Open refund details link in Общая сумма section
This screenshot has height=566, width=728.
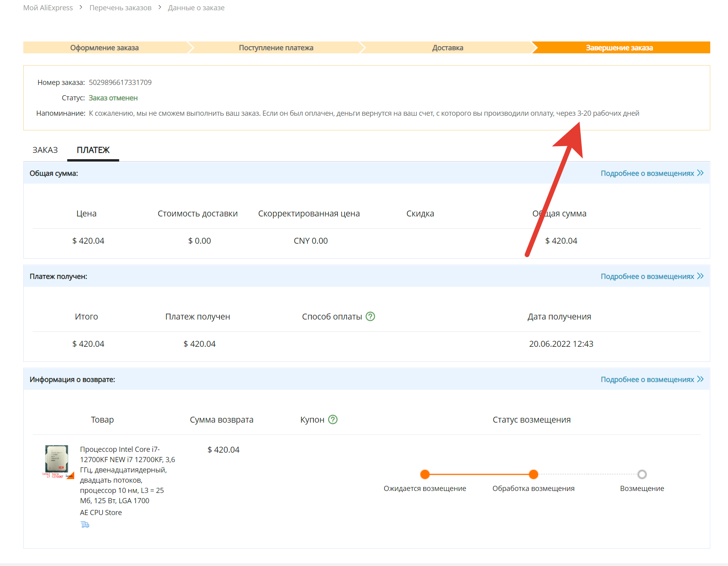click(x=651, y=173)
